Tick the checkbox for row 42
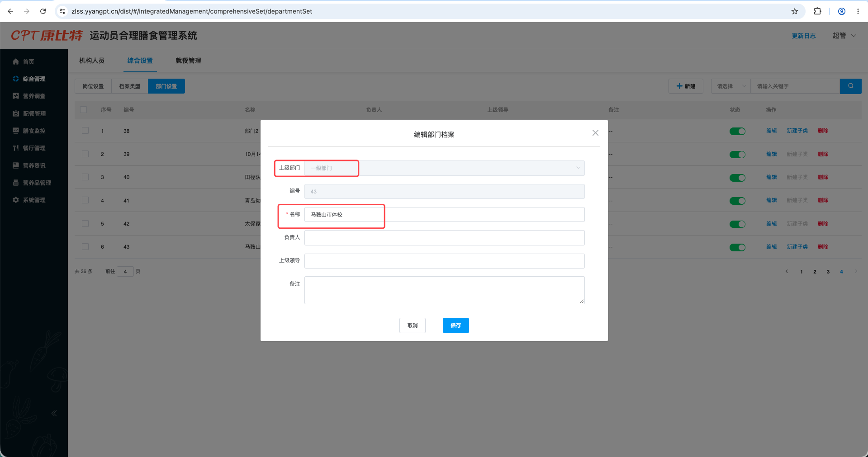The width and height of the screenshot is (868, 457). (85, 223)
